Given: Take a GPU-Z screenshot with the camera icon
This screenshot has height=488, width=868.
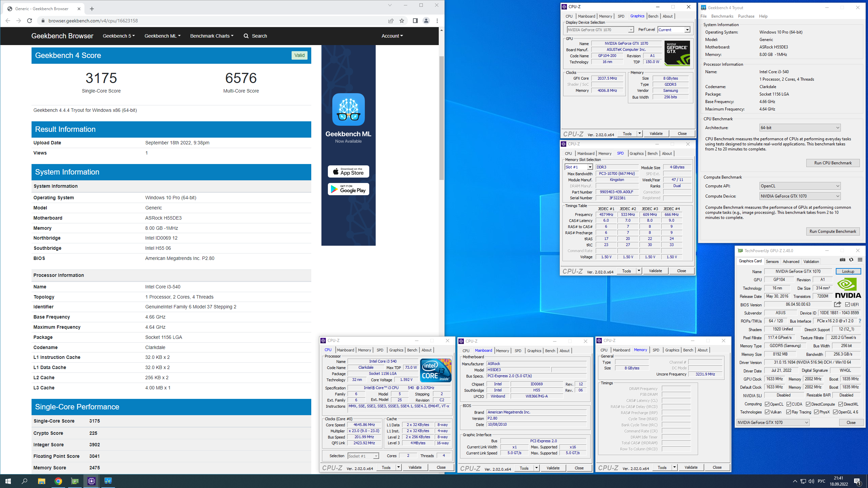Looking at the screenshot, I should pyautogui.click(x=843, y=260).
